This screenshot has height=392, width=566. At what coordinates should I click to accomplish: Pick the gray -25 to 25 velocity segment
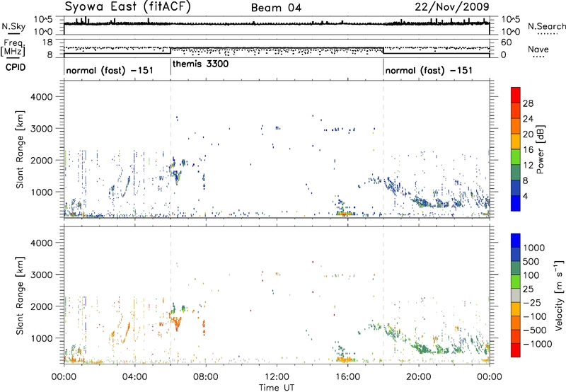pyautogui.click(x=516, y=295)
